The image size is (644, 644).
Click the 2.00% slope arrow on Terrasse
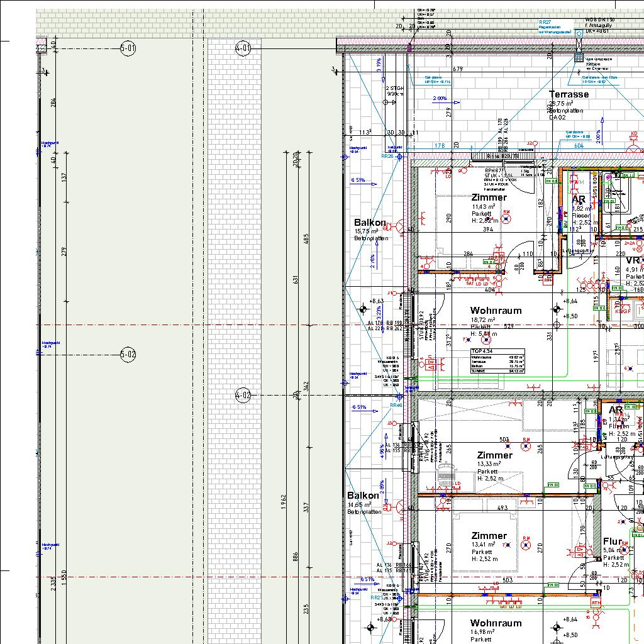pyautogui.click(x=440, y=99)
